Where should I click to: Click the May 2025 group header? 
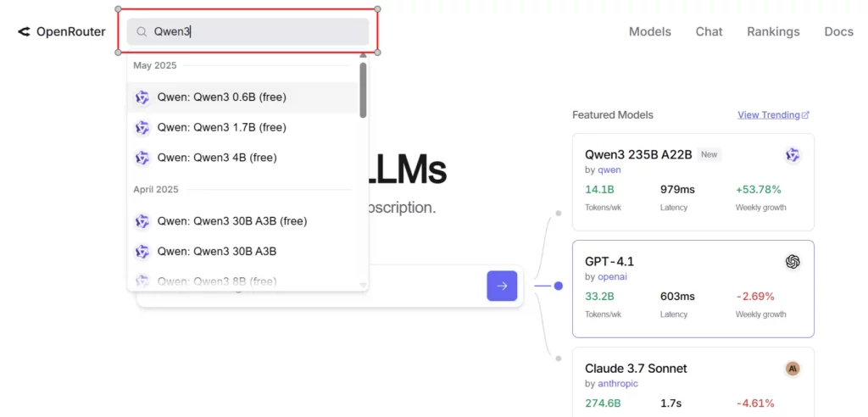pos(155,65)
